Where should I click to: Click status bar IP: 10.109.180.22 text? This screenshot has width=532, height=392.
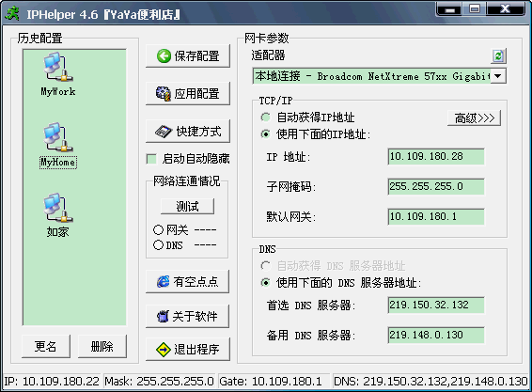(52, 381)
